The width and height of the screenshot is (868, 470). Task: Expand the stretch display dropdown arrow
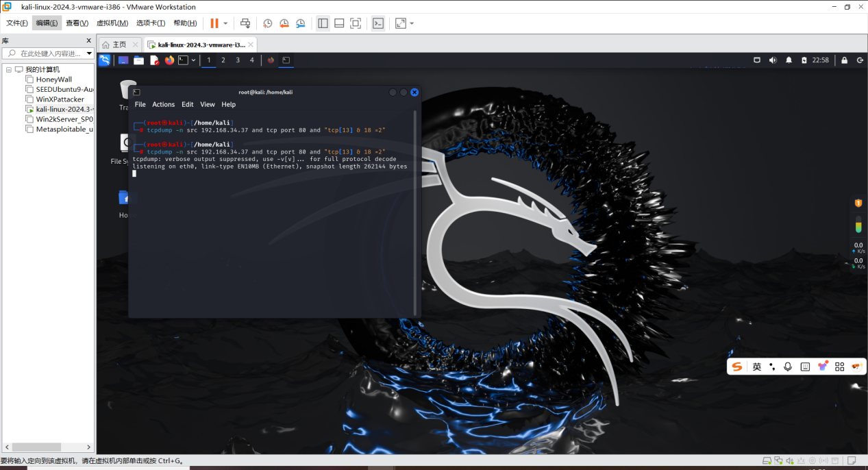click(x=412, y=23)
